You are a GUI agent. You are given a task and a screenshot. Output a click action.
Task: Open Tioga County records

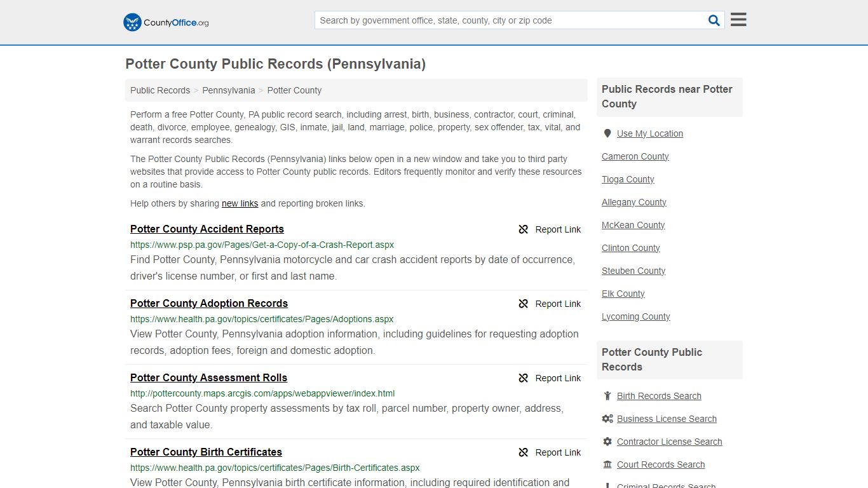tap(628, 179)
